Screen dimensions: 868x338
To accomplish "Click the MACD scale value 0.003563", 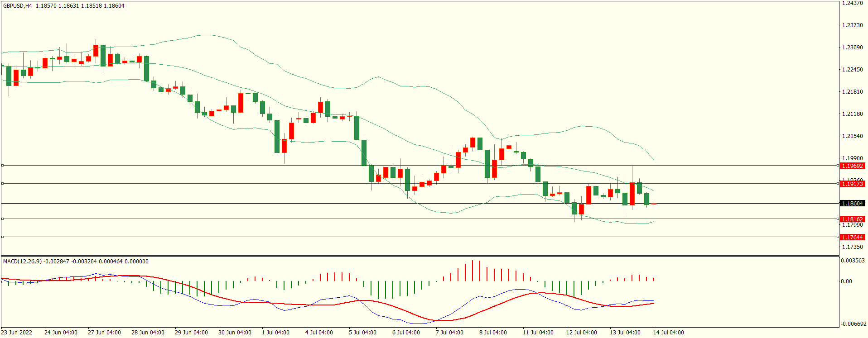I will click(x=853, y=261).
